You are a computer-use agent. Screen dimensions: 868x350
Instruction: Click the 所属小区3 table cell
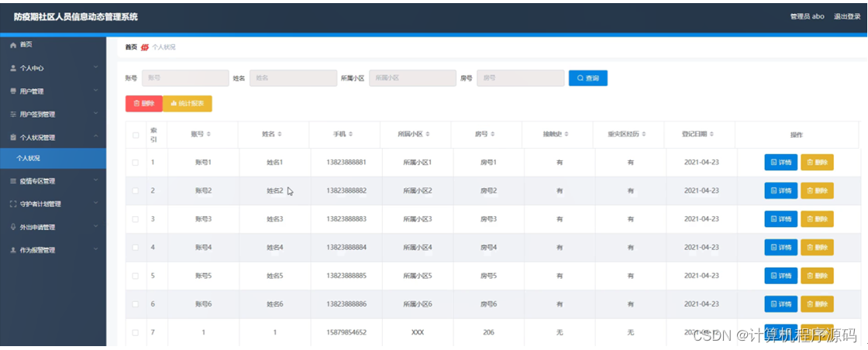[x=418, y=219]
